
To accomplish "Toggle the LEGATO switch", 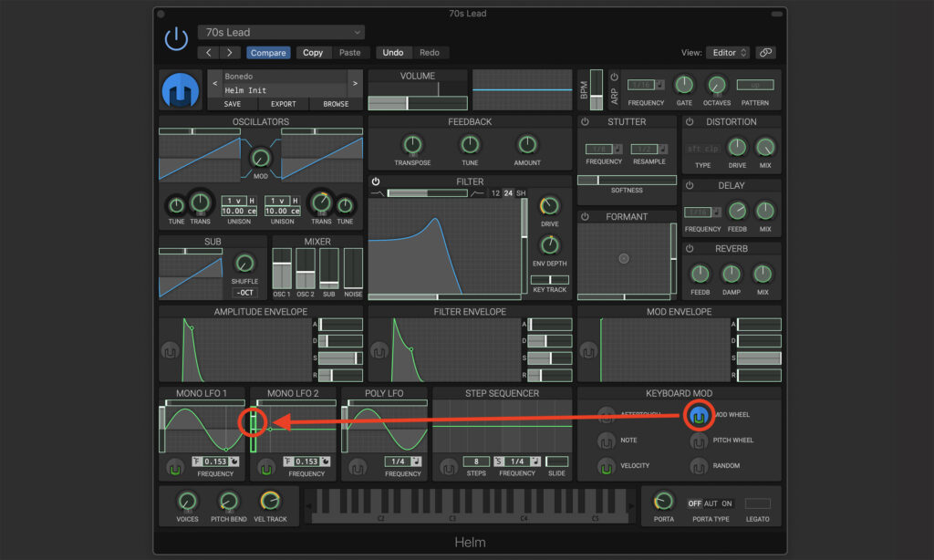I will tap(758, 503).
